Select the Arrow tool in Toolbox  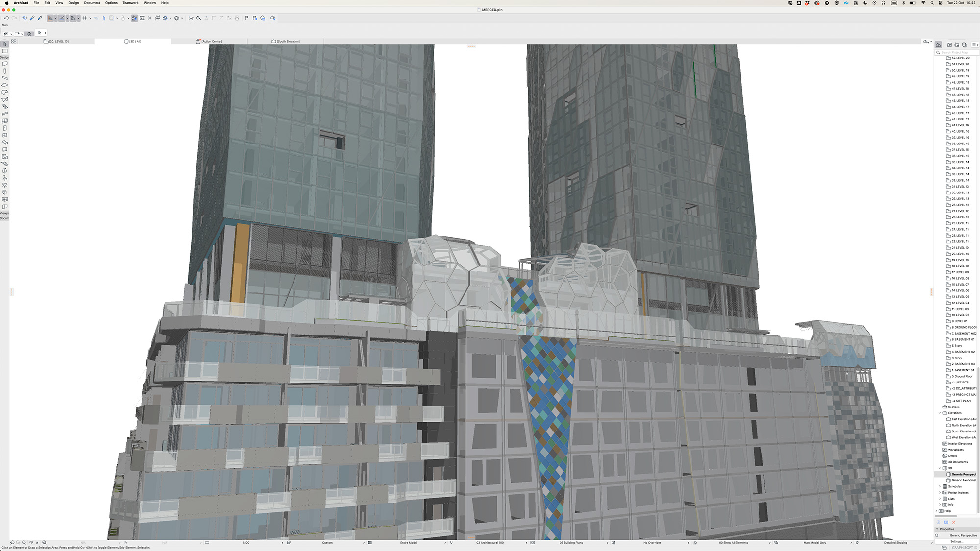[5, 44]
